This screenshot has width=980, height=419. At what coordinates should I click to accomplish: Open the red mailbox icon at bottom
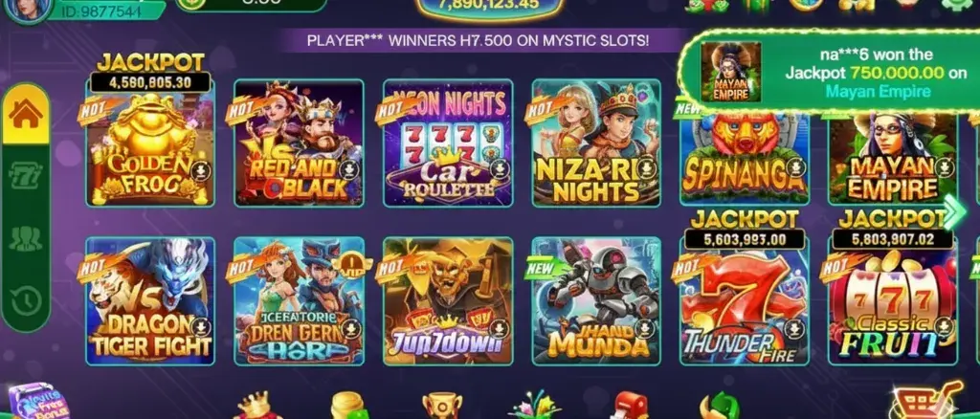629,406
